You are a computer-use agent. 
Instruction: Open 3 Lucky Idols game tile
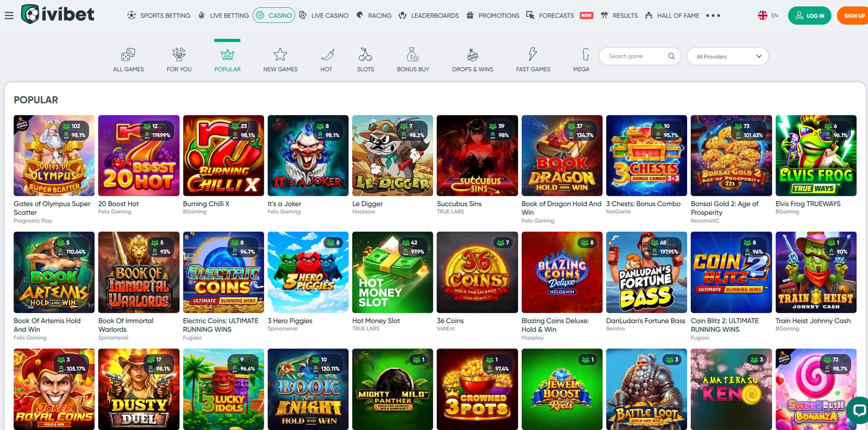point(223,389)
